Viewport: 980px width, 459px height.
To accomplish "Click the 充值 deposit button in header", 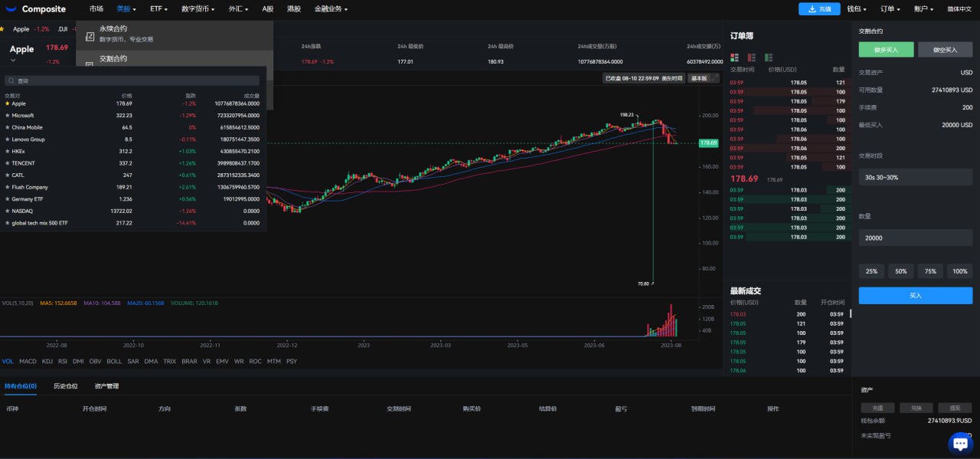I will pyautogui.click(x=818, y=9).
